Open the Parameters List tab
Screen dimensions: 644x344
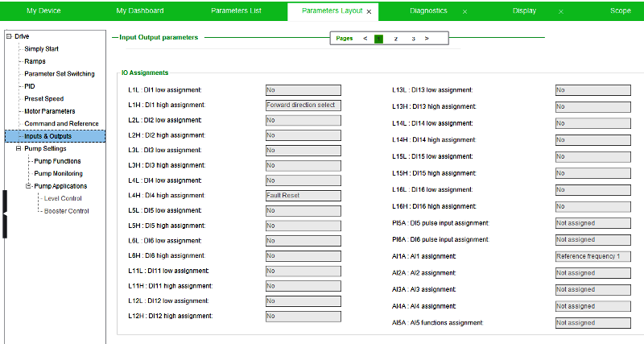236,11
